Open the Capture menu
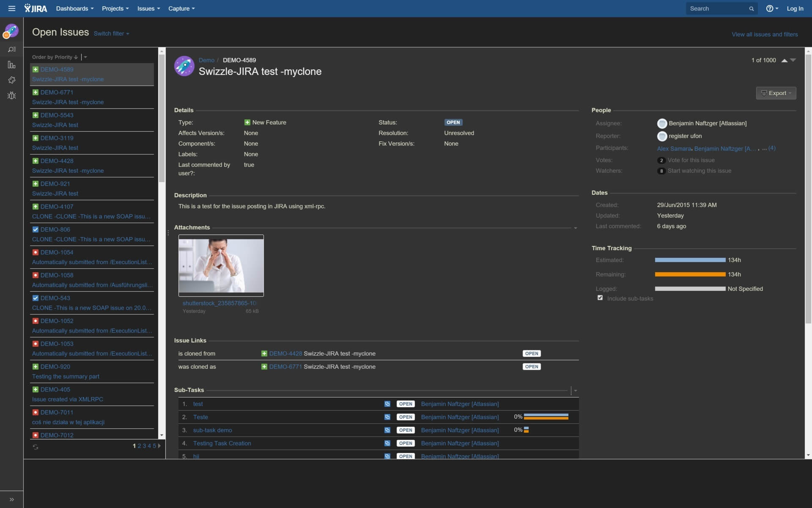Screen dimensions: 812x508 (182, 8)
